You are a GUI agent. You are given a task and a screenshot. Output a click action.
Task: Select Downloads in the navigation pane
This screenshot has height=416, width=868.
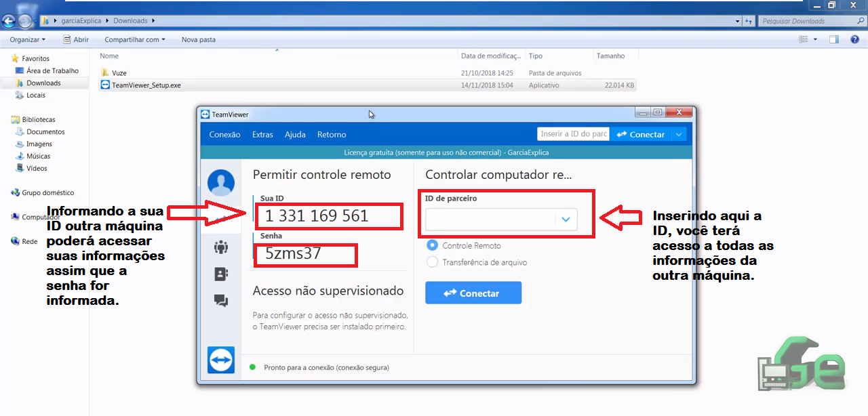tap(43, 83)
